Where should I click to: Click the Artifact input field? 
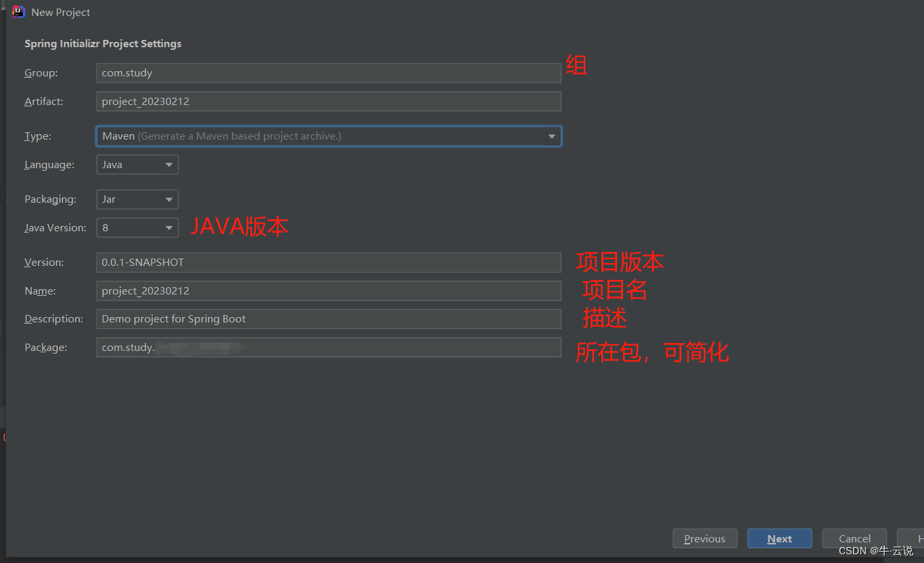tap(329, 101)
